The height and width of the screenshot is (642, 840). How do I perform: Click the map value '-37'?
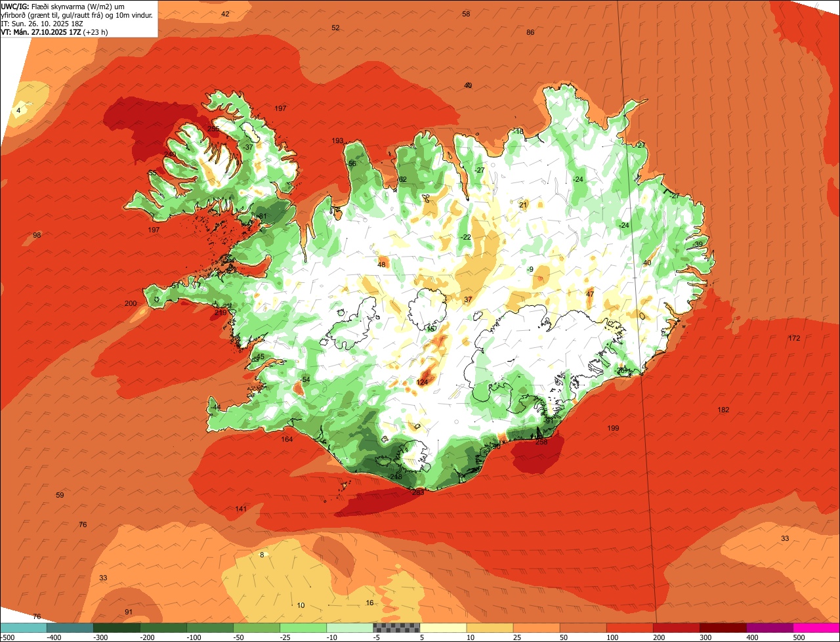coord(247,147)
